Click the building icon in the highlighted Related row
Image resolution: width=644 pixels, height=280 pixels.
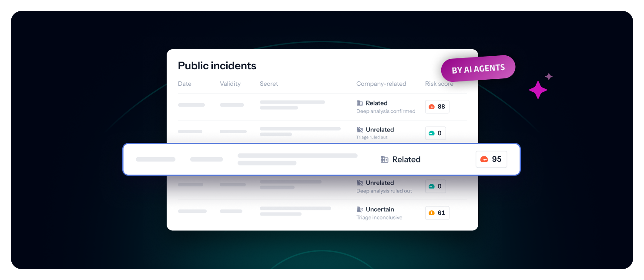coord(384,159)
